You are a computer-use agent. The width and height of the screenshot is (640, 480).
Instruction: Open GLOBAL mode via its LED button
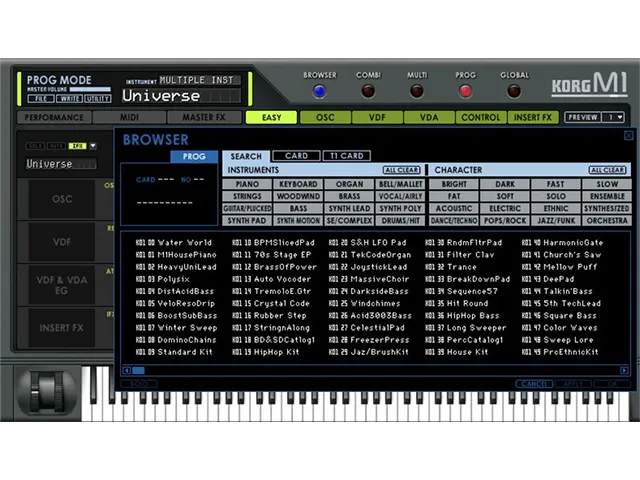514,91
